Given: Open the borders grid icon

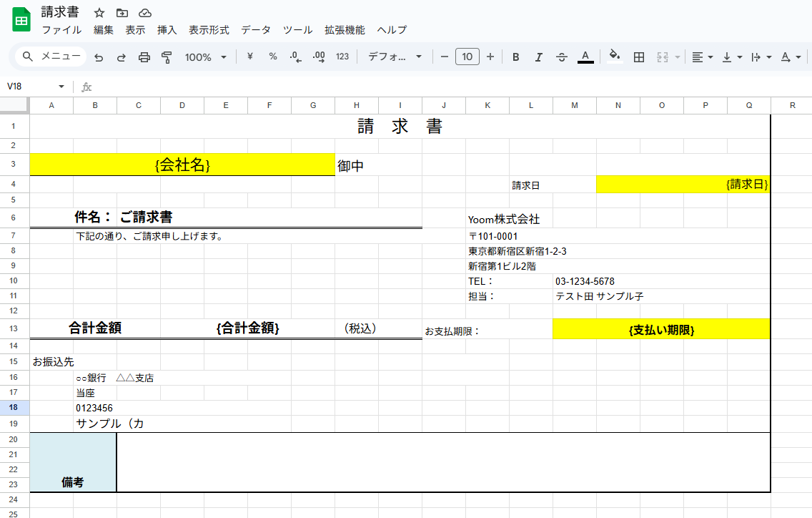Looking at the screenshot, I should 639,57.
